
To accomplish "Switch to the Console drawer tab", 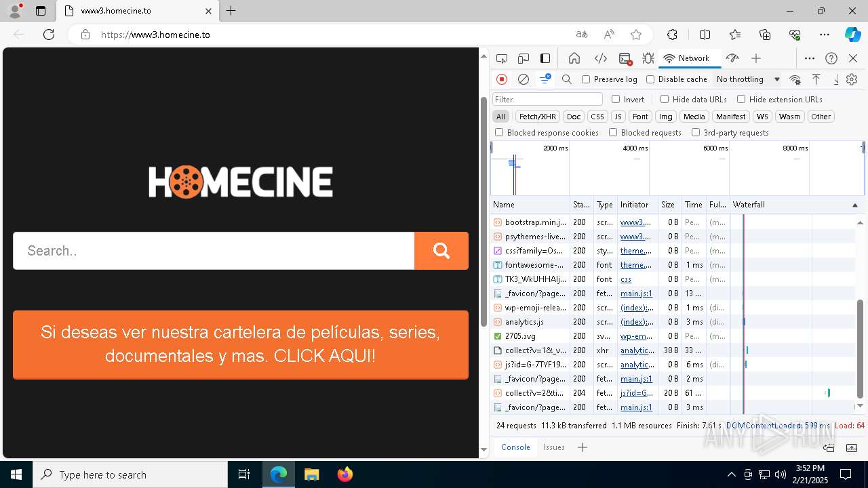I will pos(515,447).
